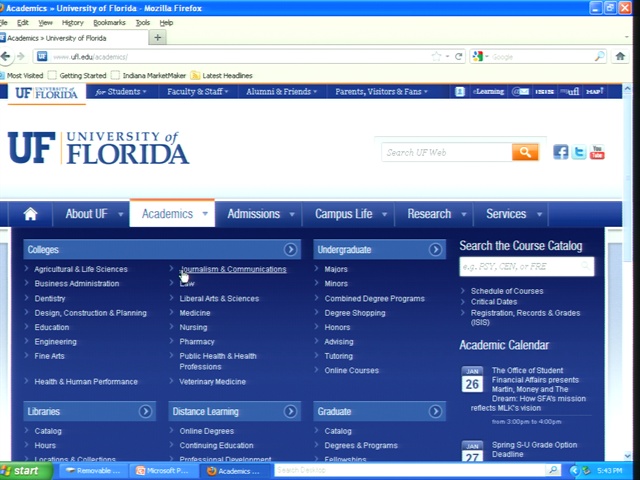The width and height of the screenshot is (640, 480).
Task: Click the arrow circle on Undergraduate header
Action: click(x=435, y=249)
